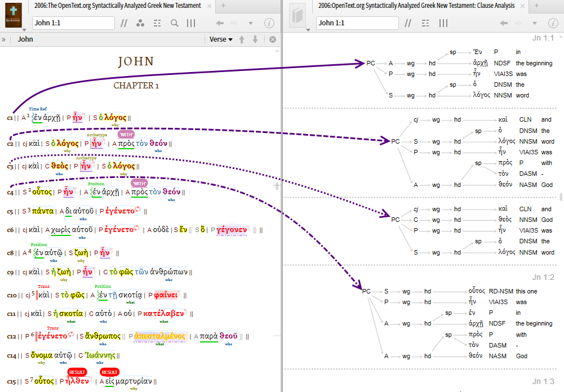Open visual filters in the left panel

pyautogui.click(x=140, y=23)
